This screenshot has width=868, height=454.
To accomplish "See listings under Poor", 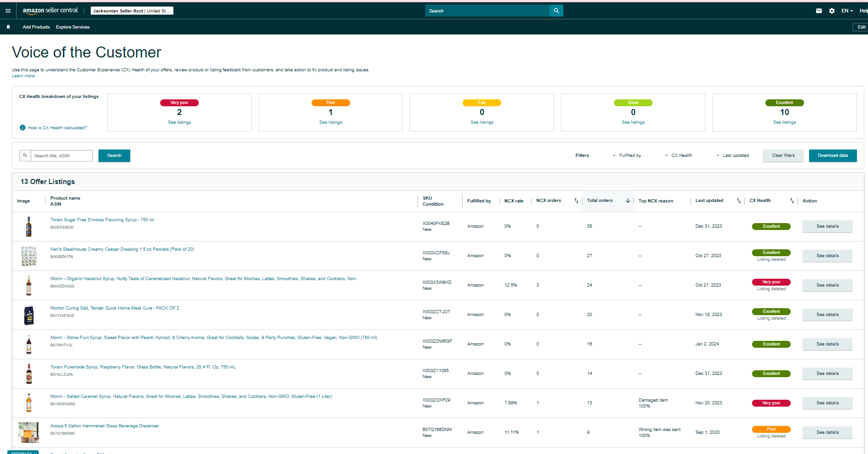I will tap(331, 122).
